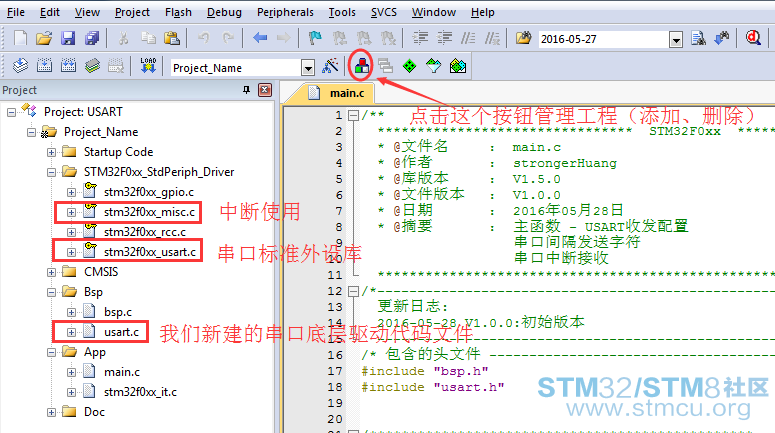This screenshot has height=433, width=775.
Task: Pin the Project panel with pushpin
Action: [246, 90]
